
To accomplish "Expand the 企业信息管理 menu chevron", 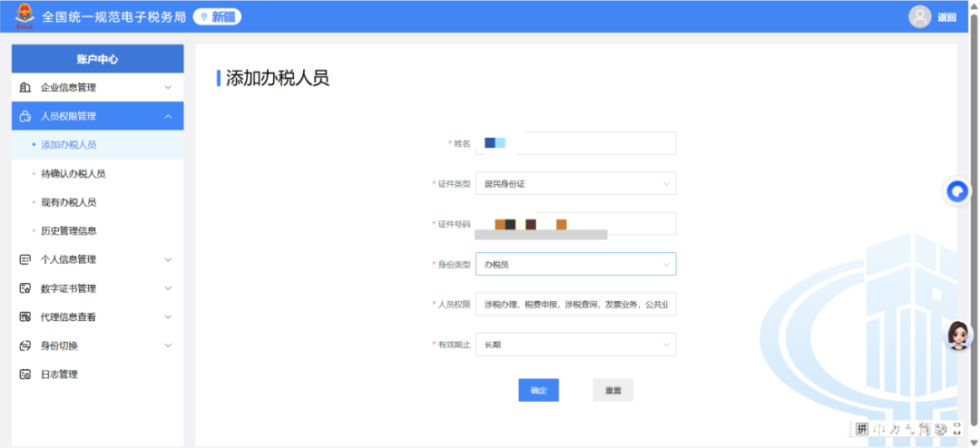I will [x=168, y=87].
